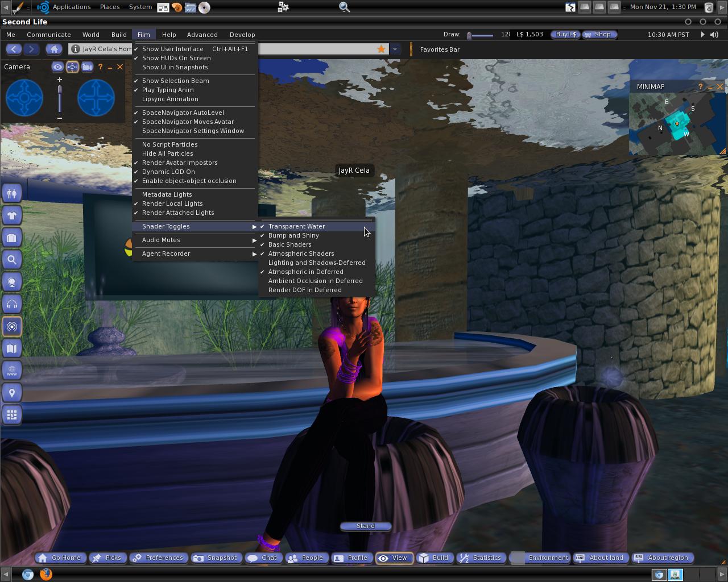Toggle Bump and Shiny shader

(316, 235)
